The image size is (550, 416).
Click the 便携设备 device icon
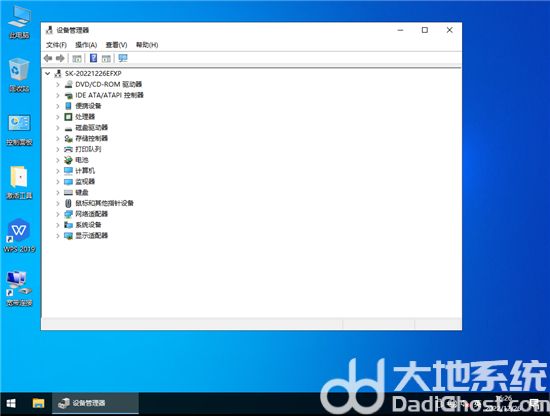pos(69,106)
